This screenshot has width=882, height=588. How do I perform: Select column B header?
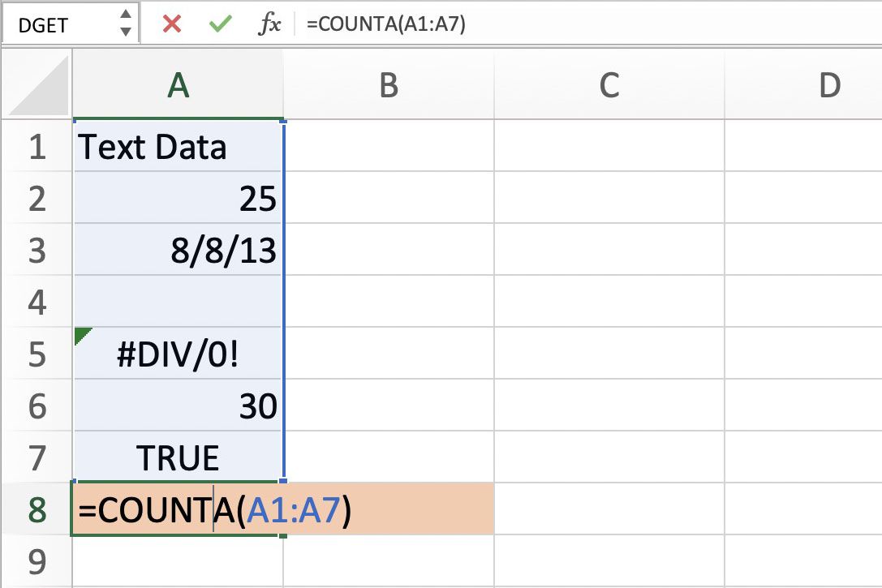(389, 85)
